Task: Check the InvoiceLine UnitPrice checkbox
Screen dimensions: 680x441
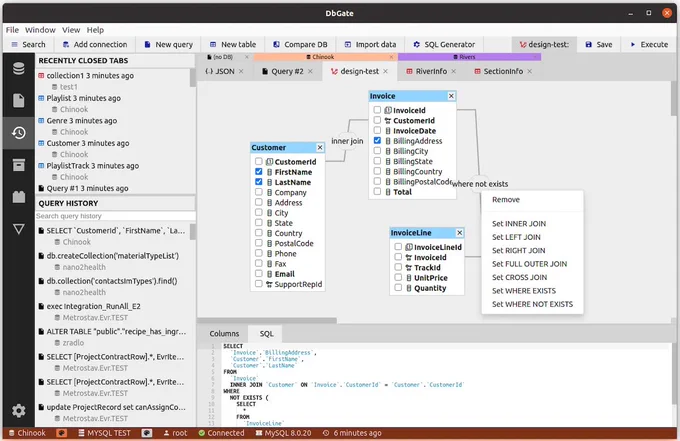Action: (x=398, y=278)
